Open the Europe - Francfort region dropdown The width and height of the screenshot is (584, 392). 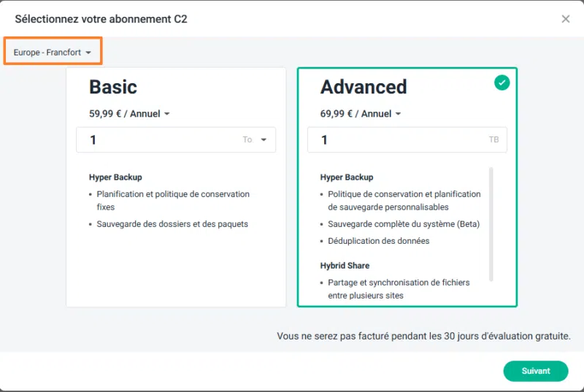click(53, 53)
